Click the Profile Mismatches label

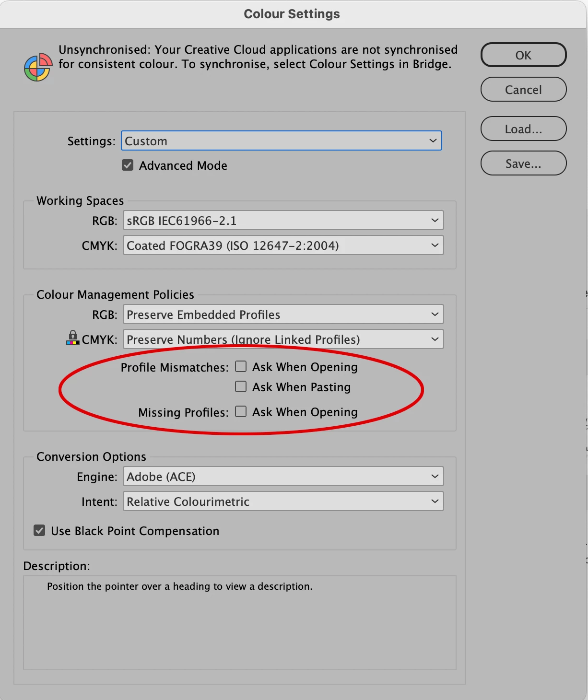(175, 367)
